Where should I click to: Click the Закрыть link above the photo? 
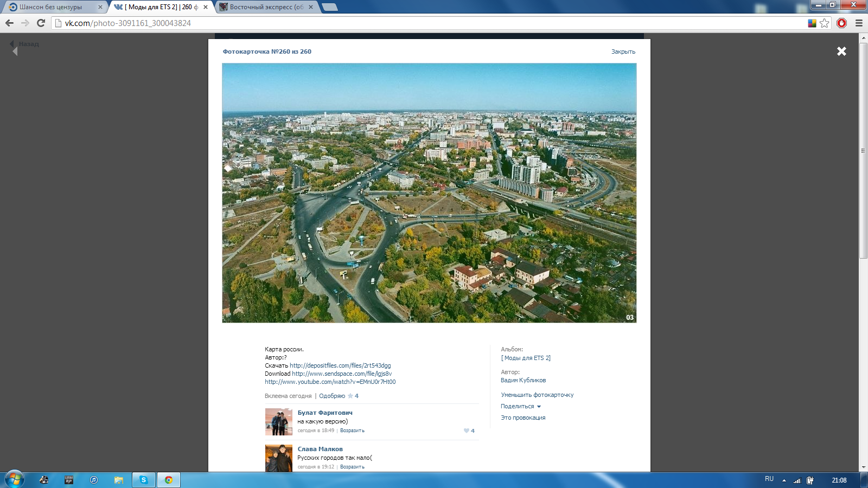(623, 52)
